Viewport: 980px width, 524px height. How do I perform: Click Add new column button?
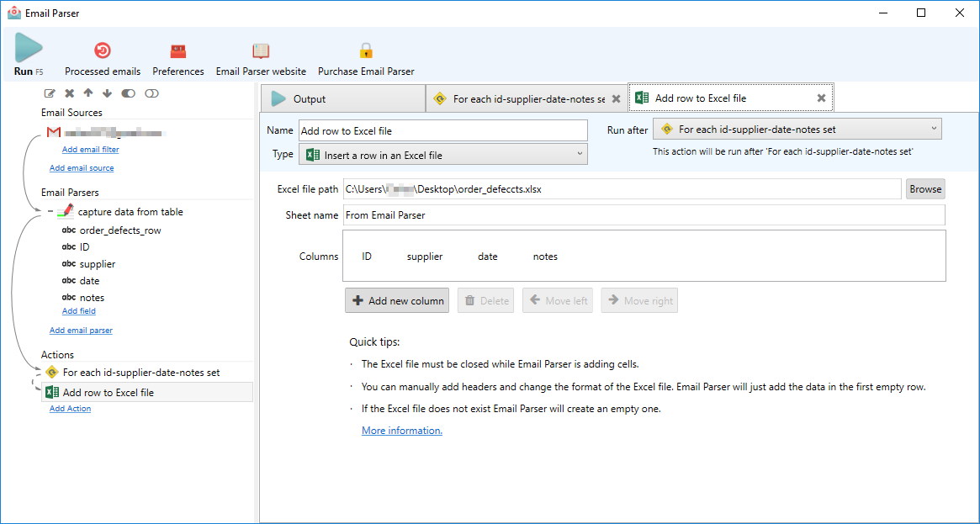tap(397, 301)
